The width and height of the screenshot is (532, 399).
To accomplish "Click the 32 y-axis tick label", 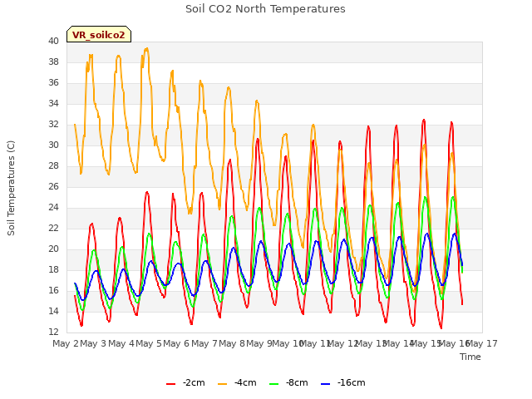I will tap(53, 124).
